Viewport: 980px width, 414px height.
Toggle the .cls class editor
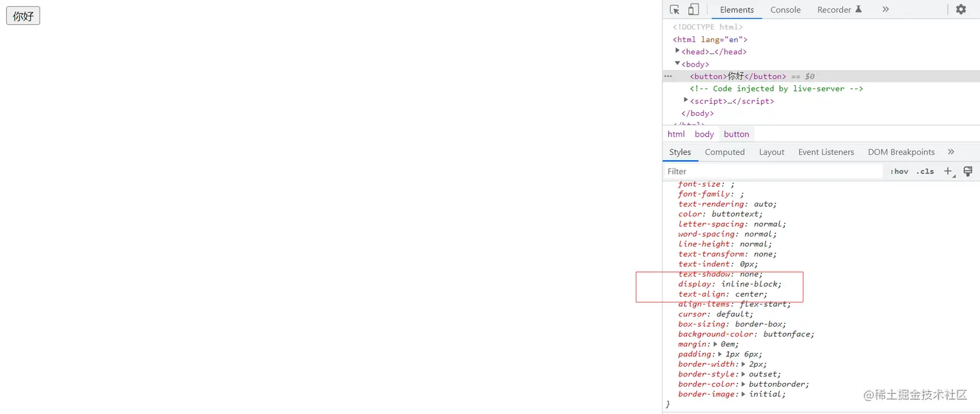[x=925, y=172]
